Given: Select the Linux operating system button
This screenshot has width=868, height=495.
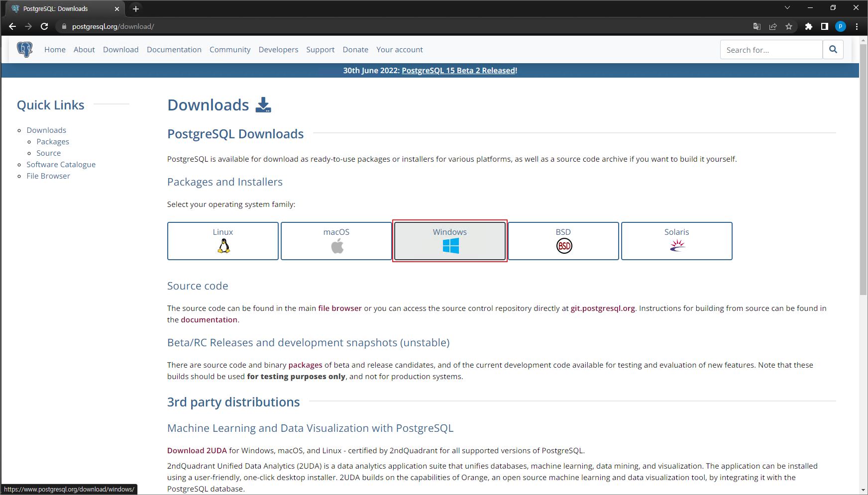Looking at the screenshot, I should (223, 241).
